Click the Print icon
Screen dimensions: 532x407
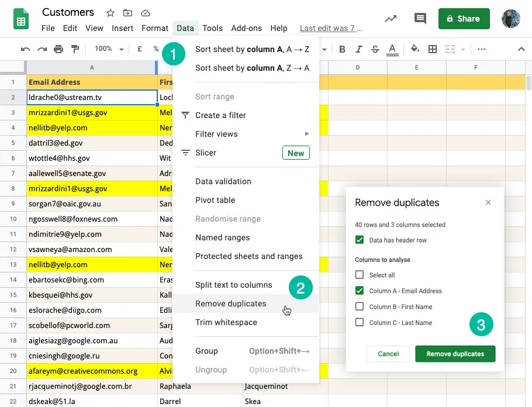pos(58,49)
